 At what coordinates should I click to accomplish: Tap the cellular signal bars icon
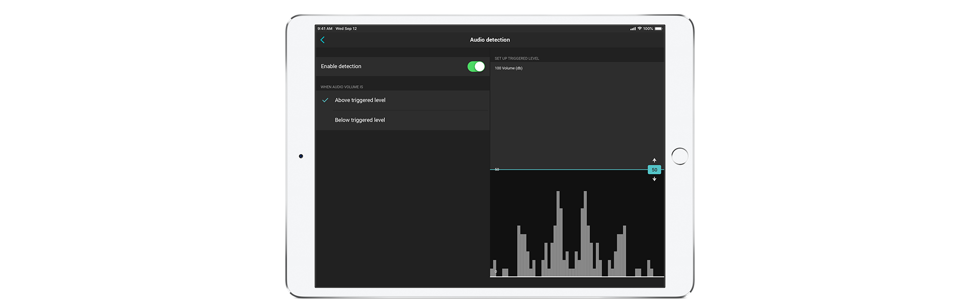pos(633,29)
